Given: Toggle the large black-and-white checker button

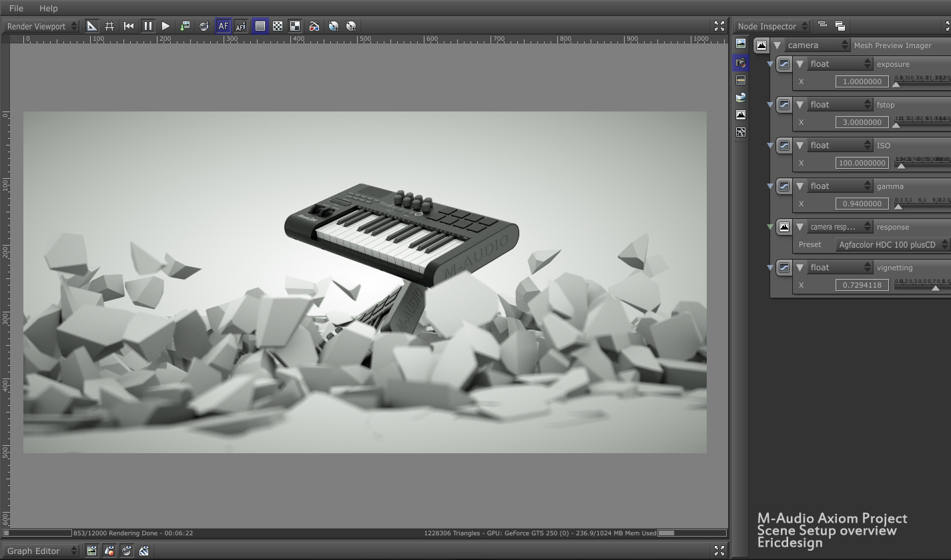Looking at the screenshot, I should tap(295, 26).
